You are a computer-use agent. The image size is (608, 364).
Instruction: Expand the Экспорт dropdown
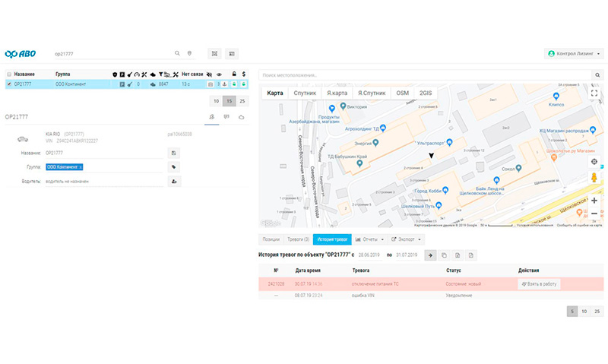point(406,239)
